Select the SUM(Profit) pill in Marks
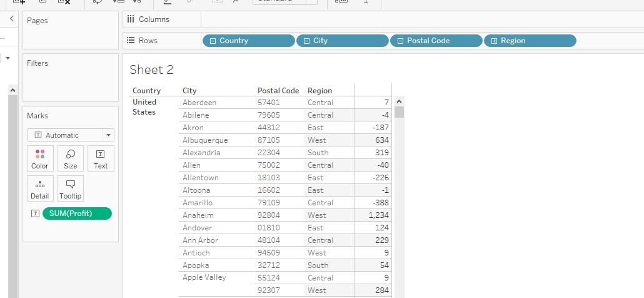This screenshot has width=644, height=298. [x=77, y=213]
